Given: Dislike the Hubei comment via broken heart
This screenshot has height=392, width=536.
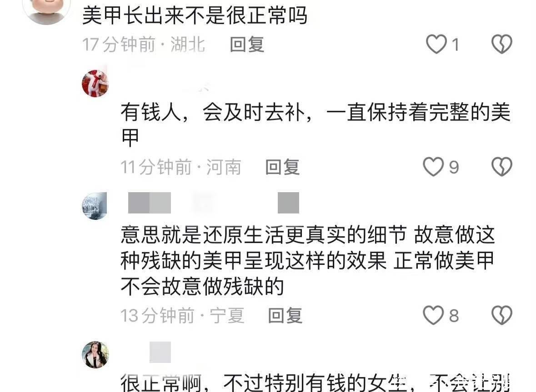Looking at the screenshot, I should click(x=501, y=44).
